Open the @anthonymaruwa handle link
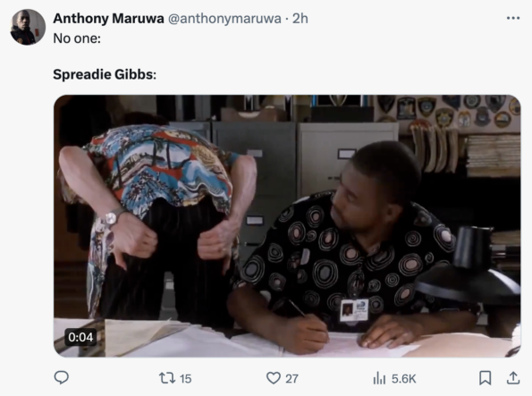This screenshot has width=532, height=396. point(224,19)
